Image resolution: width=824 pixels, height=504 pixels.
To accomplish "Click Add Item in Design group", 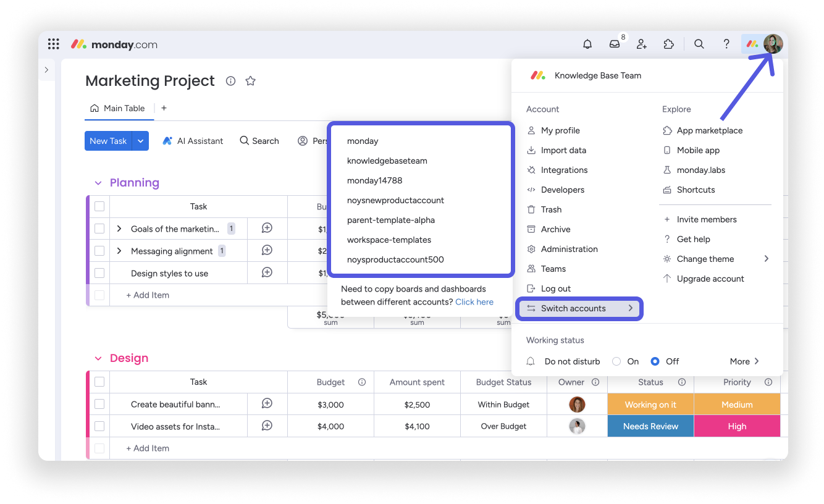I will pos(148,448).
